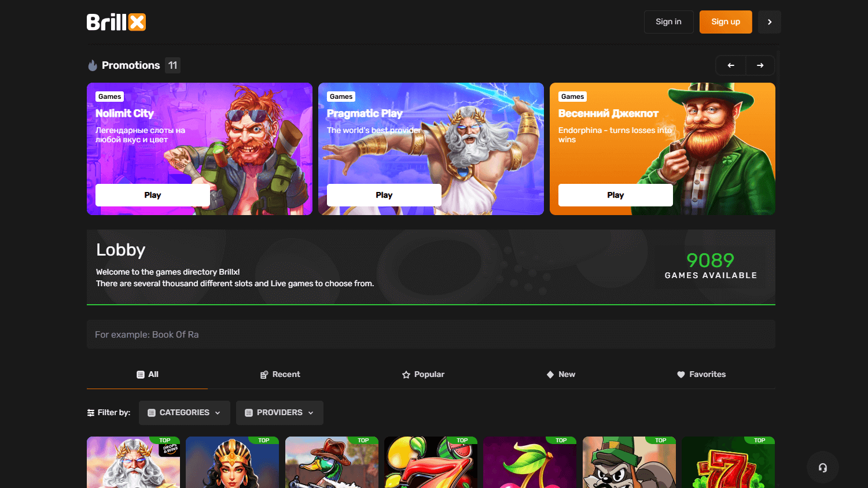Switch to the Popular tab

pos(423,374)
